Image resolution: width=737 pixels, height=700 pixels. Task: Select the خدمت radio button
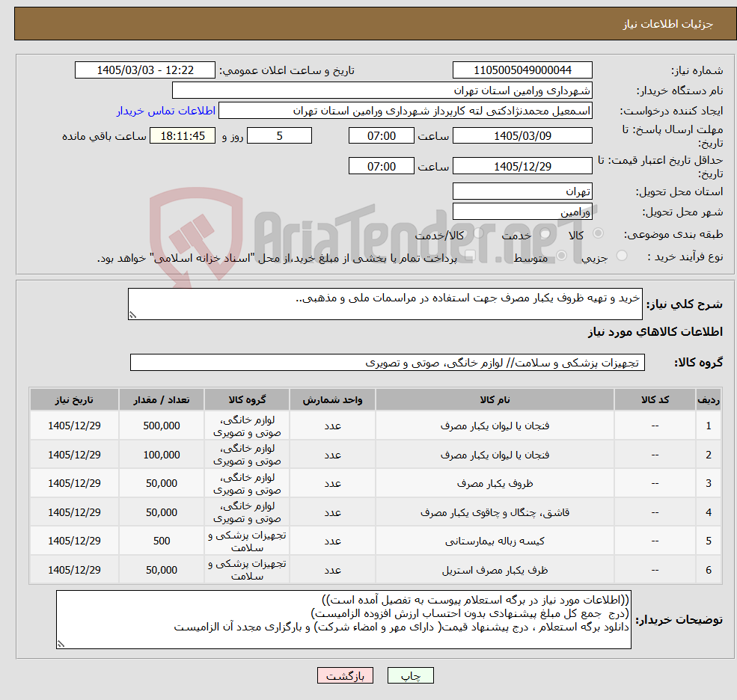(545, 233)
